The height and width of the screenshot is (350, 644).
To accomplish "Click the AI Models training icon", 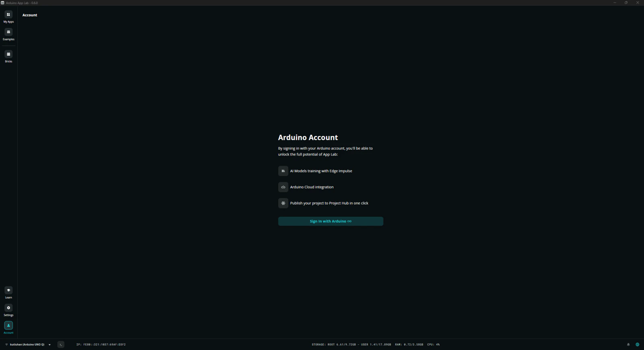I will coord(283,171).
